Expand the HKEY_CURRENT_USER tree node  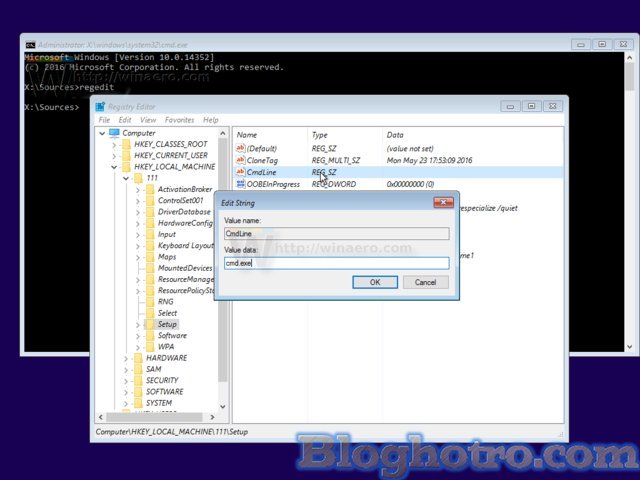click(x=113, y=155)
